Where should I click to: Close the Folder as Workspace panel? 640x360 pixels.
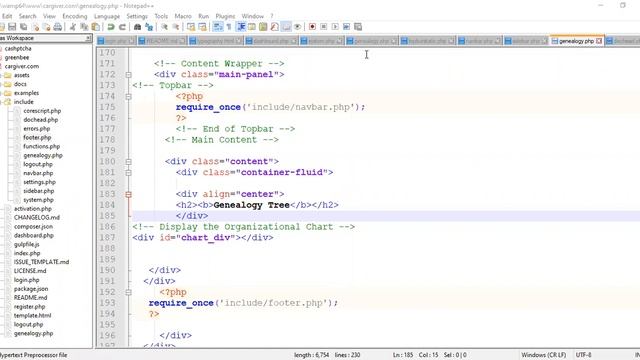[x=88, y=38]
